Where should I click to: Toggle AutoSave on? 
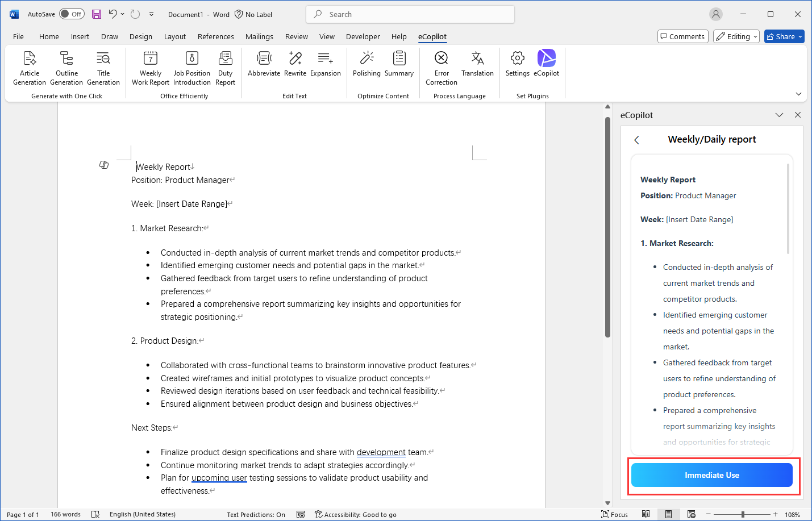[x=72, y=14]
